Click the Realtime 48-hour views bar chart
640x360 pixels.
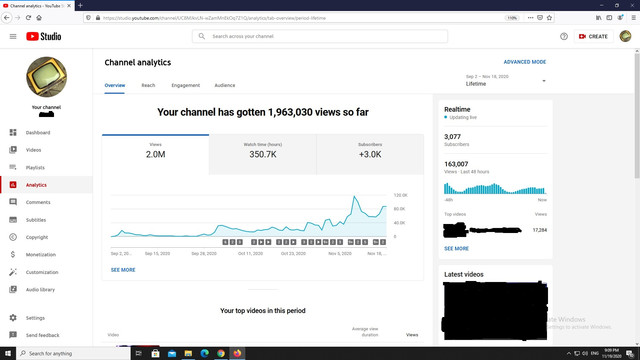click(x=495, y=189)
